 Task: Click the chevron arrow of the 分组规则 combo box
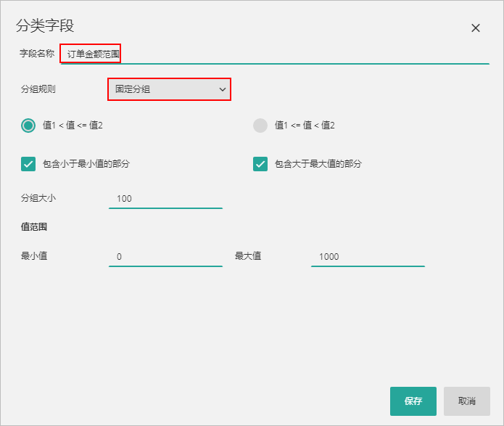(222, 89)
